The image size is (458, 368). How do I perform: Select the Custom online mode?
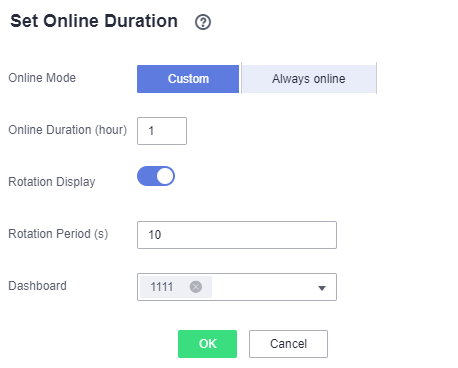[x=188, y=79]
